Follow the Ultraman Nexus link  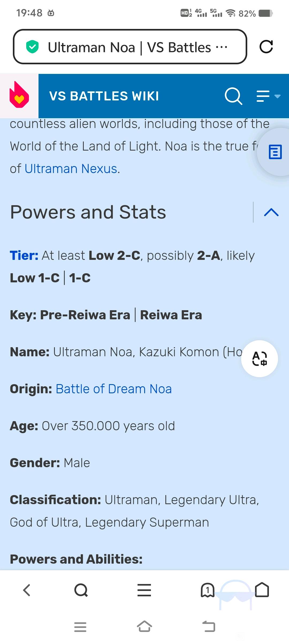click(71, 169)
